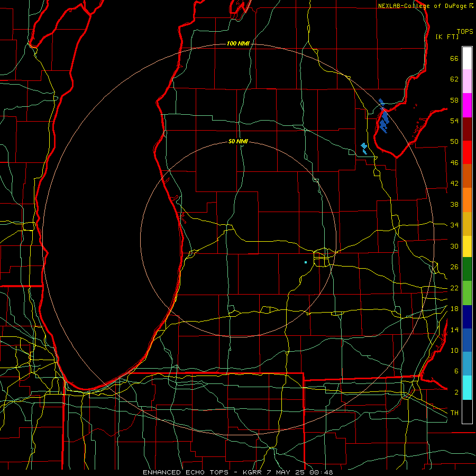The height and width of the screenshot is (476, 476).
Task: Click the legend value 42
Action: 454,184
